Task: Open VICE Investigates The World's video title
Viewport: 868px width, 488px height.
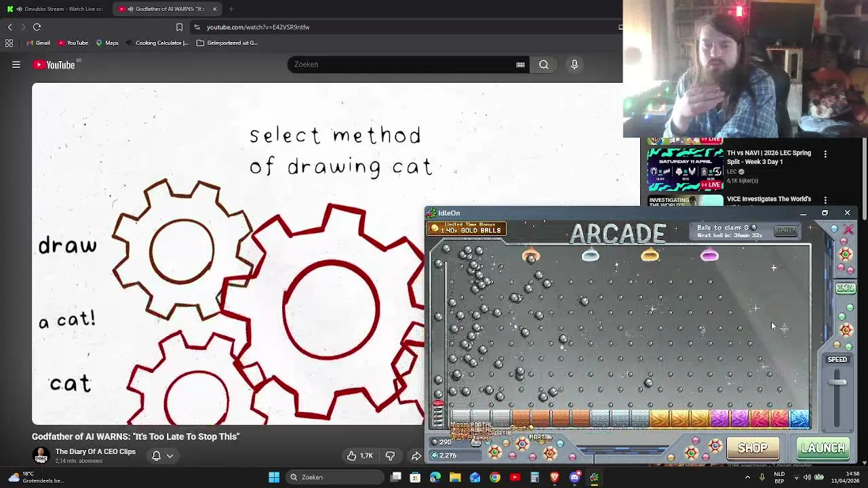Action: click(x=769, y=199)
